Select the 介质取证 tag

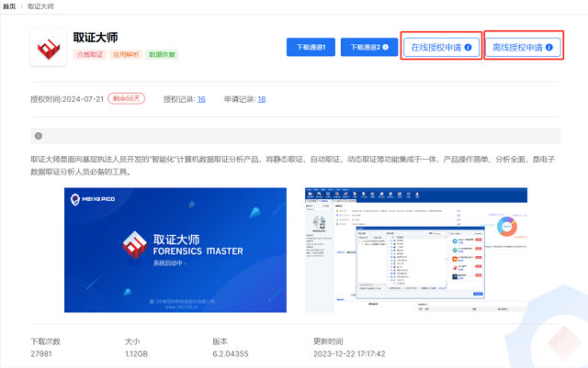coord(90,54)
